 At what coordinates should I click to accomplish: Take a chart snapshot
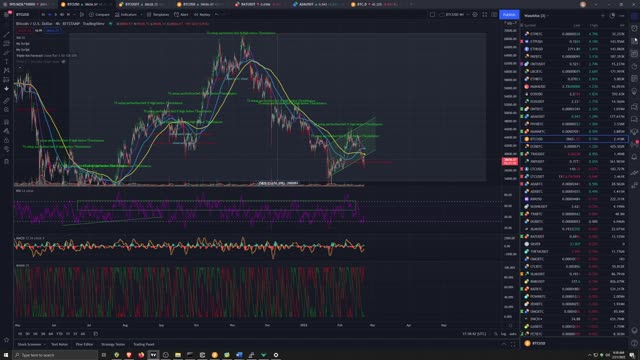tap(494, 15)
